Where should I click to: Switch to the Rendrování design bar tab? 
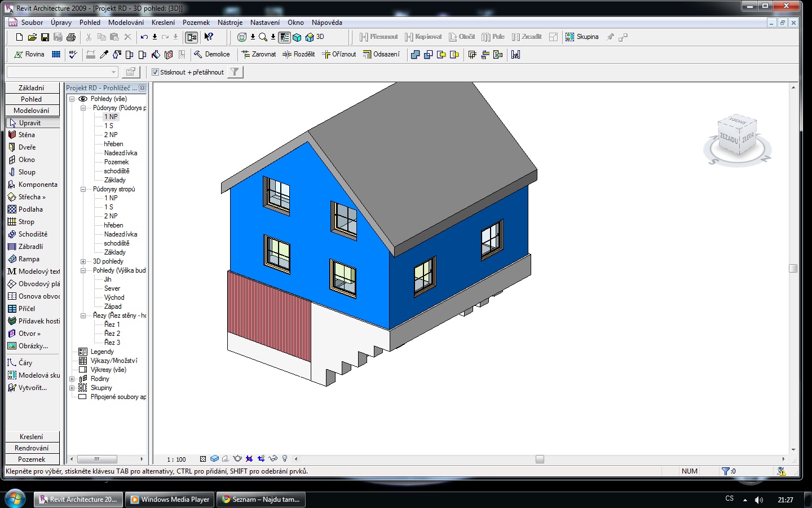[32, 448]
